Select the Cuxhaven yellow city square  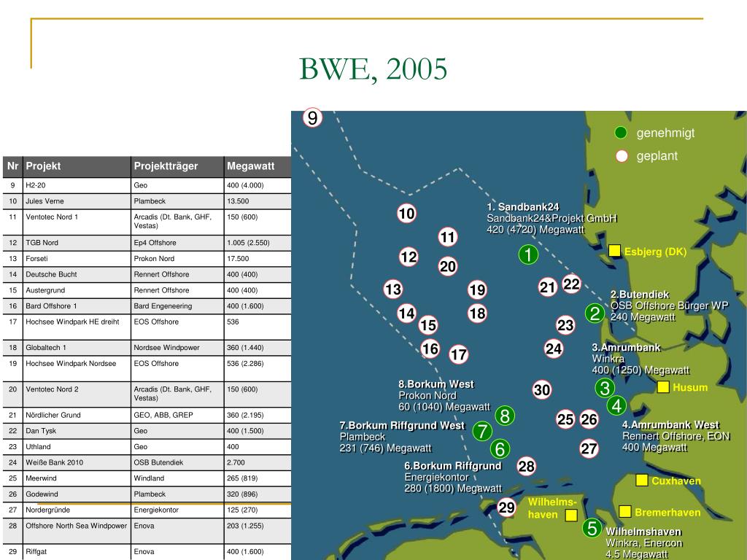[x=642, y=480]
